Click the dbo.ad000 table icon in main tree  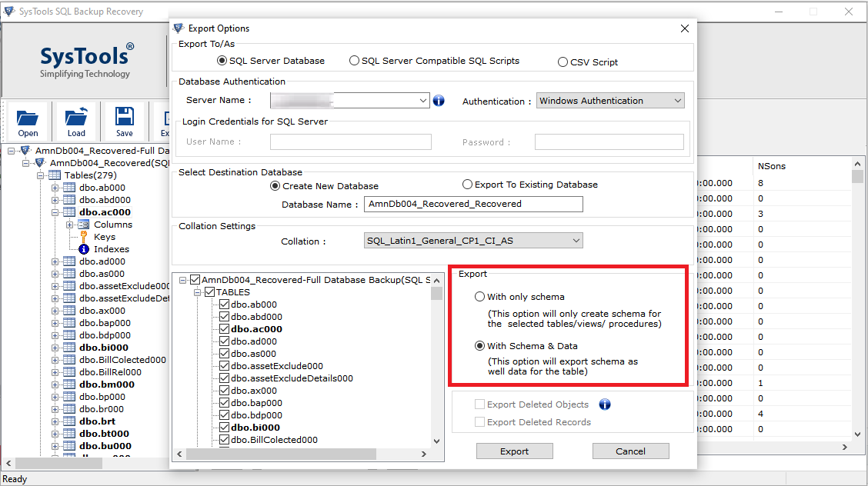click(69, 261)
